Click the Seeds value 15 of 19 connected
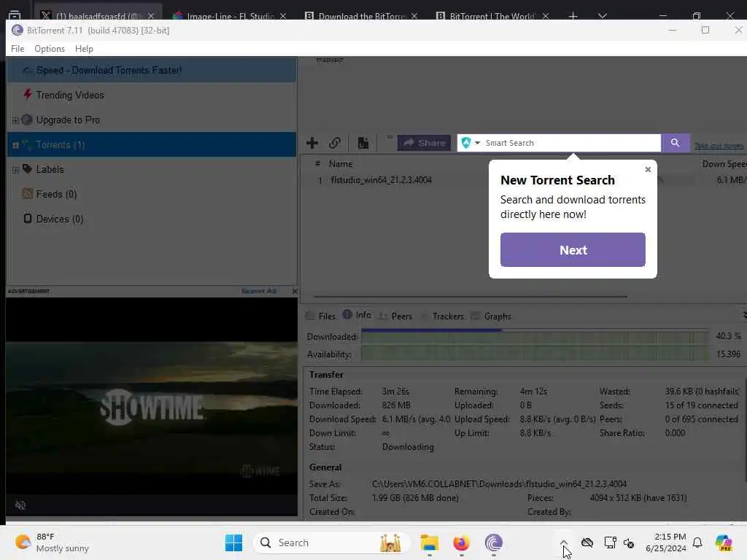 (x=701, y=405)
